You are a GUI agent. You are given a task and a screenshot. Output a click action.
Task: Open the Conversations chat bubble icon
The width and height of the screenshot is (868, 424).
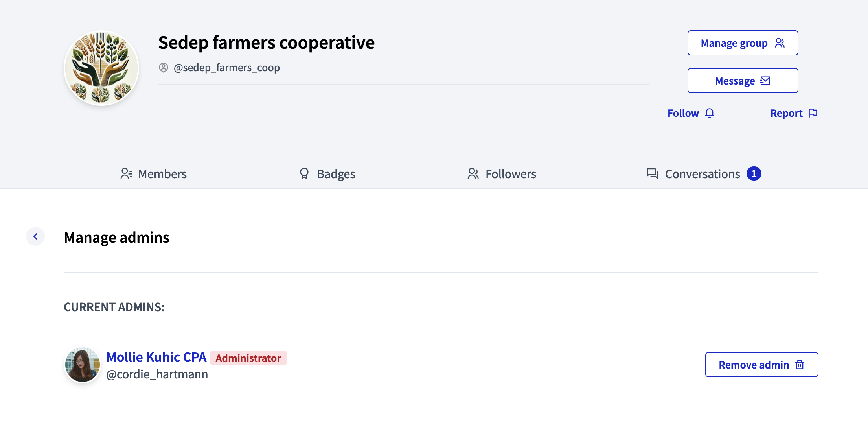click(x=652, y=173)
